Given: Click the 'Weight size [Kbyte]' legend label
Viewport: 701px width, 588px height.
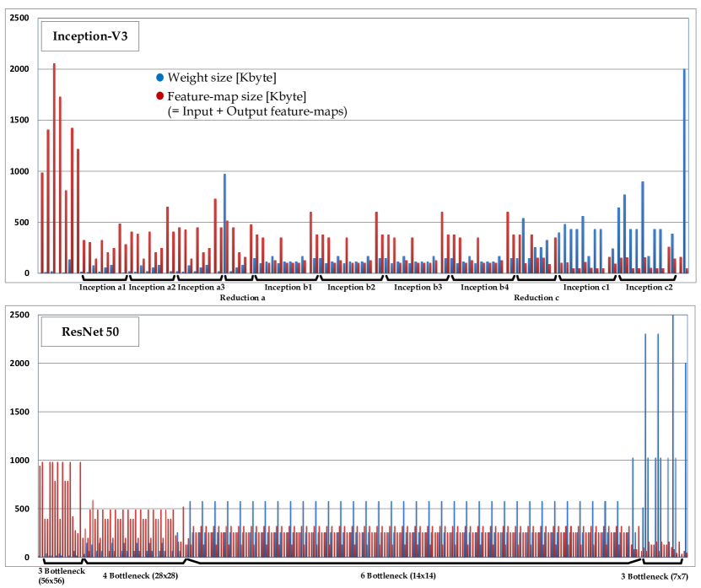Looking at the screenshot, I should click(x=222, y=78).
